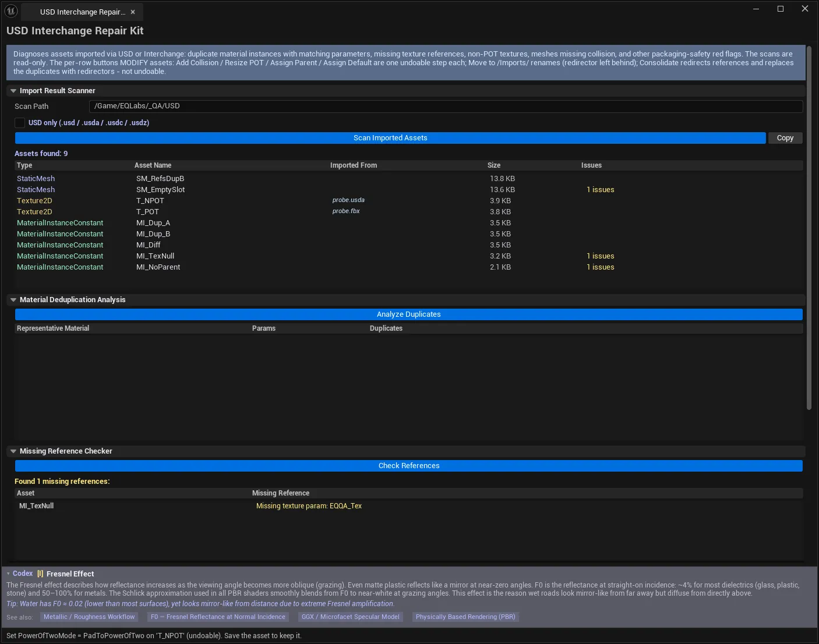Select the MI_Dup_B material instance
The width and height of the screenshot is (819, 644).
pos(409,234)
